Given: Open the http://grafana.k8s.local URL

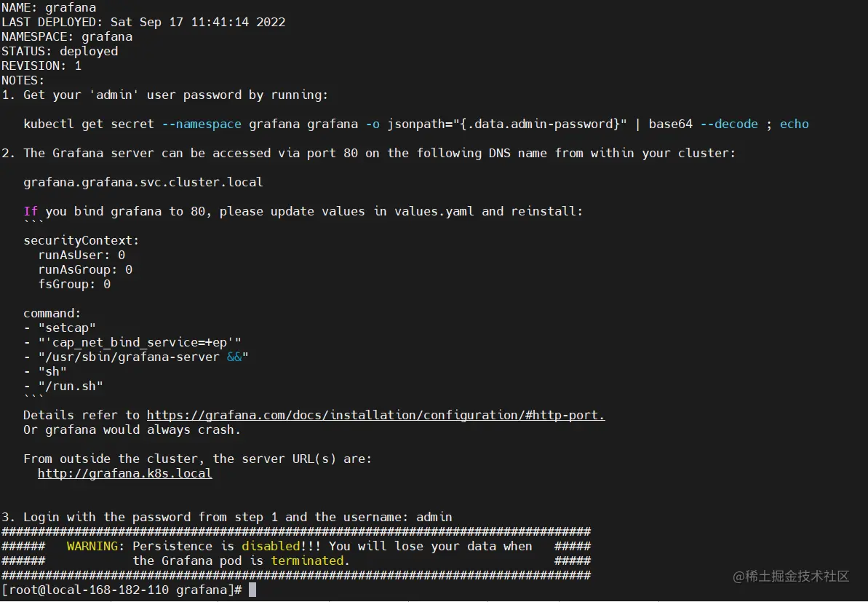Looking at the screenshot, I should tap(124, 473).
